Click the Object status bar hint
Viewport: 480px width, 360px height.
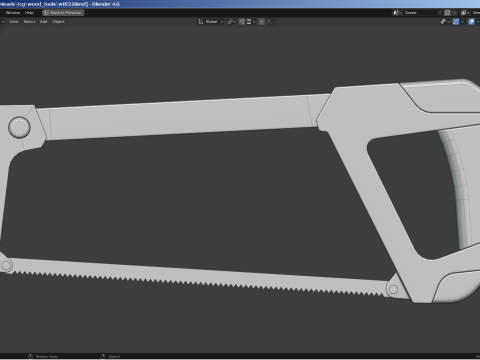point(110,356)
